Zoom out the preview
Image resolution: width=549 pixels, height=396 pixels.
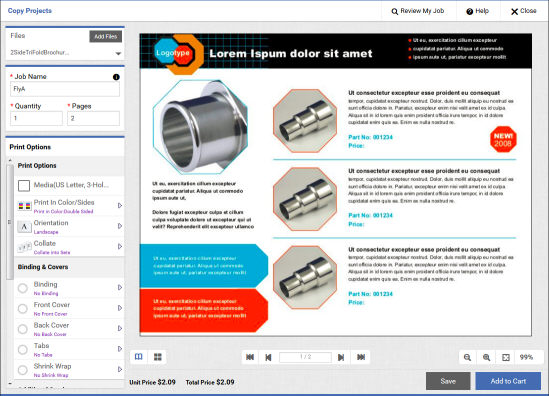click(x=467, y=357)
